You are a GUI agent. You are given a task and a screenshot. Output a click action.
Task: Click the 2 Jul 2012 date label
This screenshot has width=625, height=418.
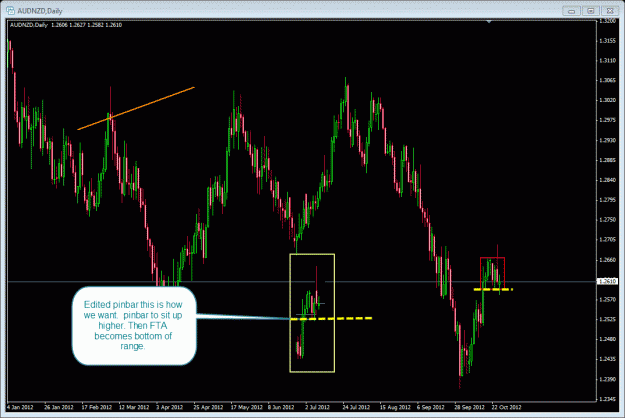pos(318,407)
